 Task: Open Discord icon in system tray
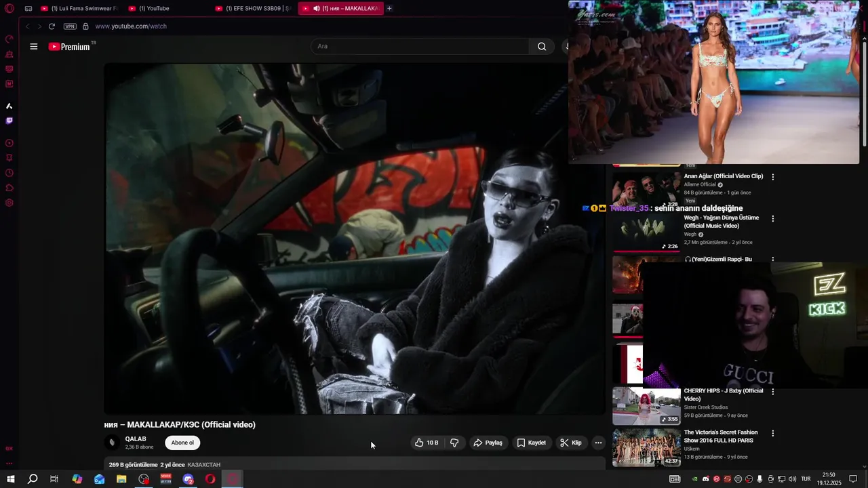point(705,479)
